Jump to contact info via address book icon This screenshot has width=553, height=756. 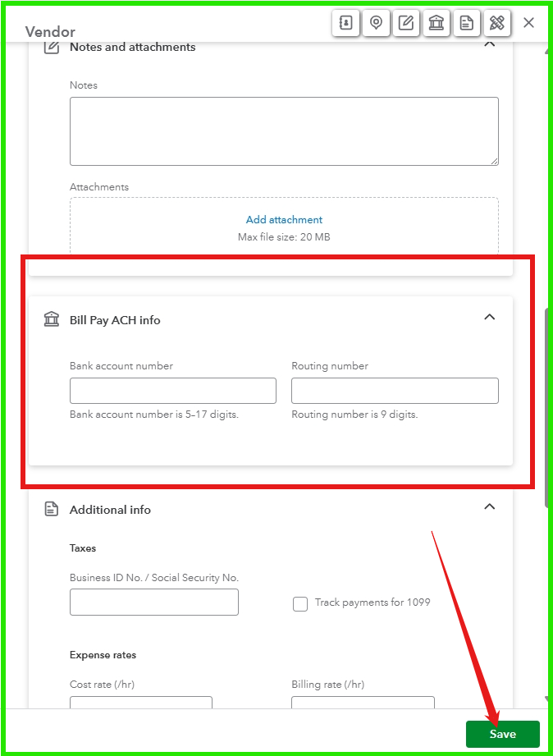[345, 23]
